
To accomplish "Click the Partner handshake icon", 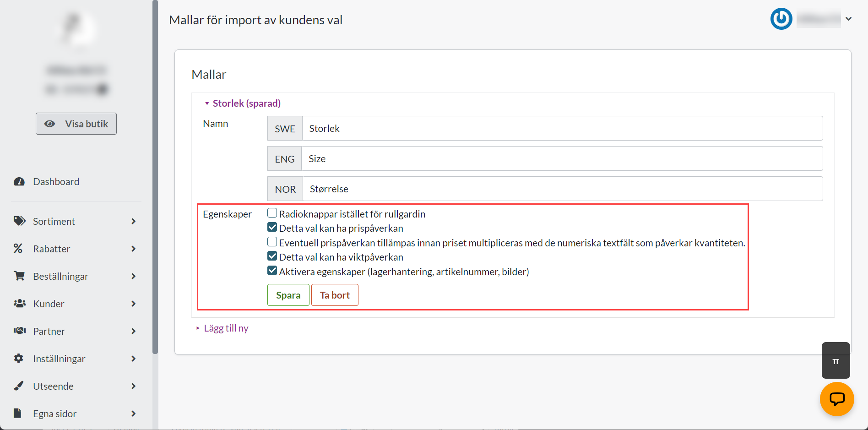I will pyautogui.click(x=19, y=331).
